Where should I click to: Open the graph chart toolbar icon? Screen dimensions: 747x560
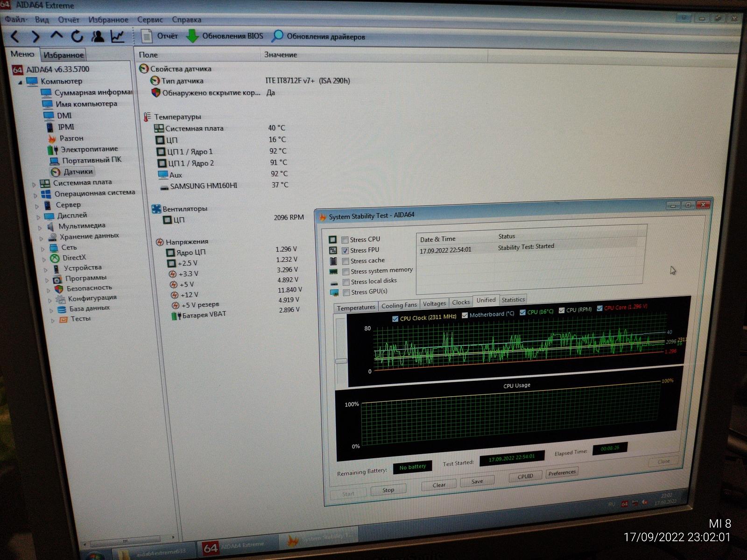tap(117, 36)
